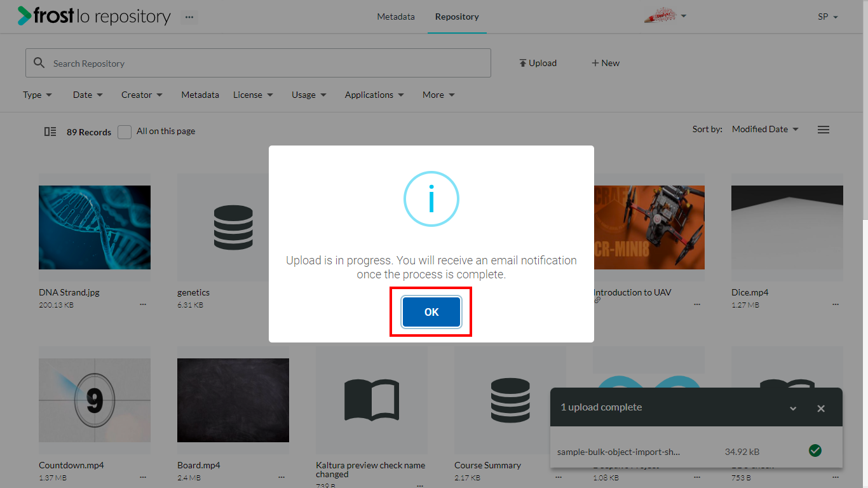Screen dimensions: 868x488
Task: Collapse the upload complete panel
Action: pos(793,409)
